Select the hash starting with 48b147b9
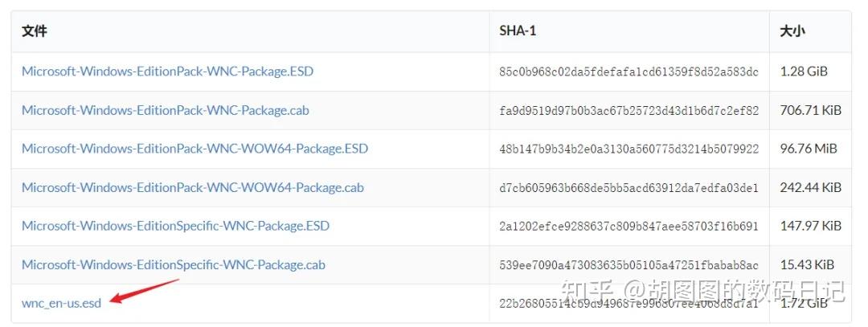 click(628, 149)
